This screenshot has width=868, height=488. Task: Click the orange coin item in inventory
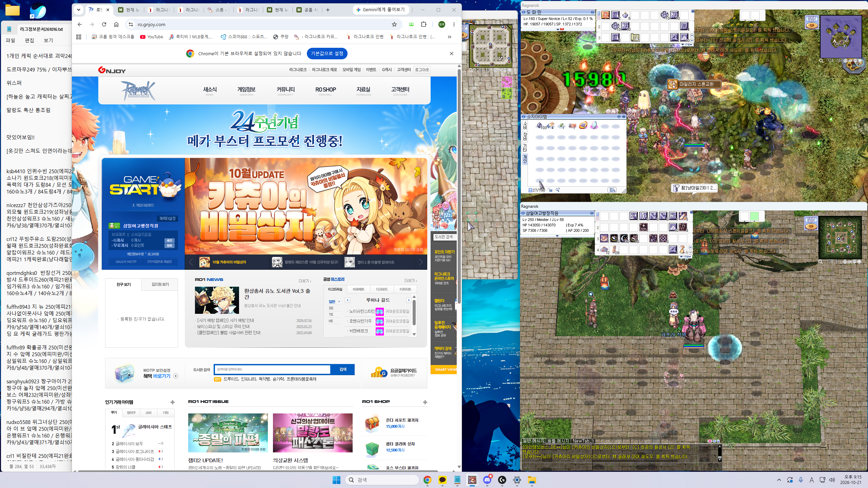coord(583,126)
